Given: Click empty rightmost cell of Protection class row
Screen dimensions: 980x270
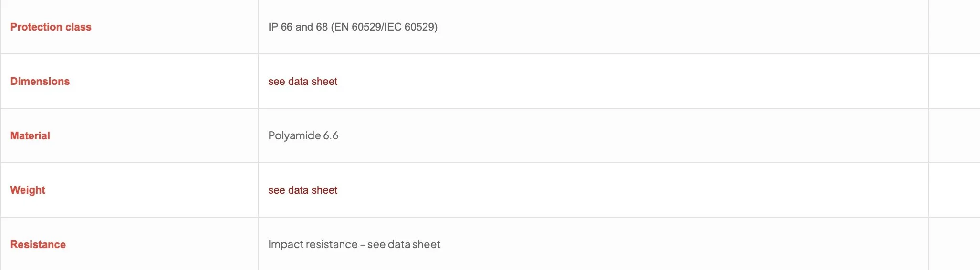Looking at the screenshot, I should tap(954, 27).
